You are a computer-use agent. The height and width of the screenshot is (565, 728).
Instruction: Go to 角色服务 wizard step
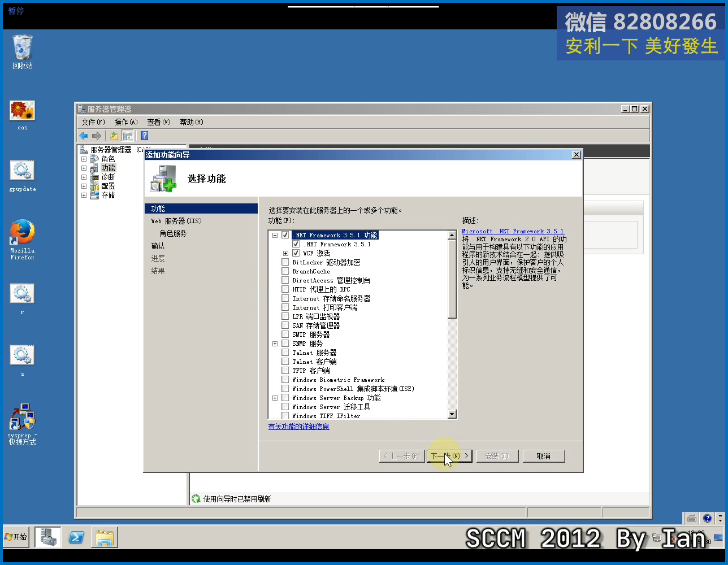tap(173, 233)
